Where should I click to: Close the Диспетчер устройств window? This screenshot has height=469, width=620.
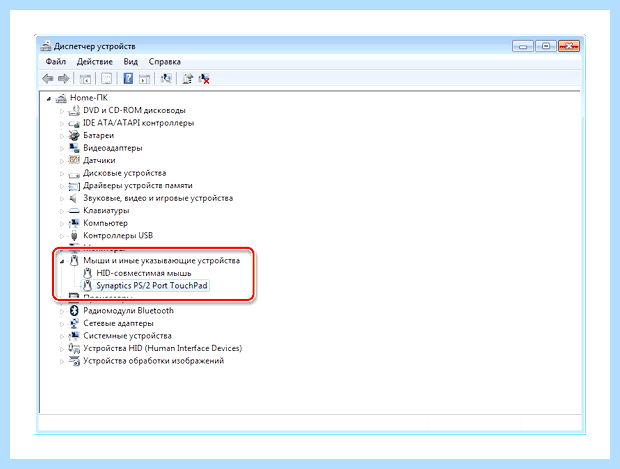(x=569, y=46)
